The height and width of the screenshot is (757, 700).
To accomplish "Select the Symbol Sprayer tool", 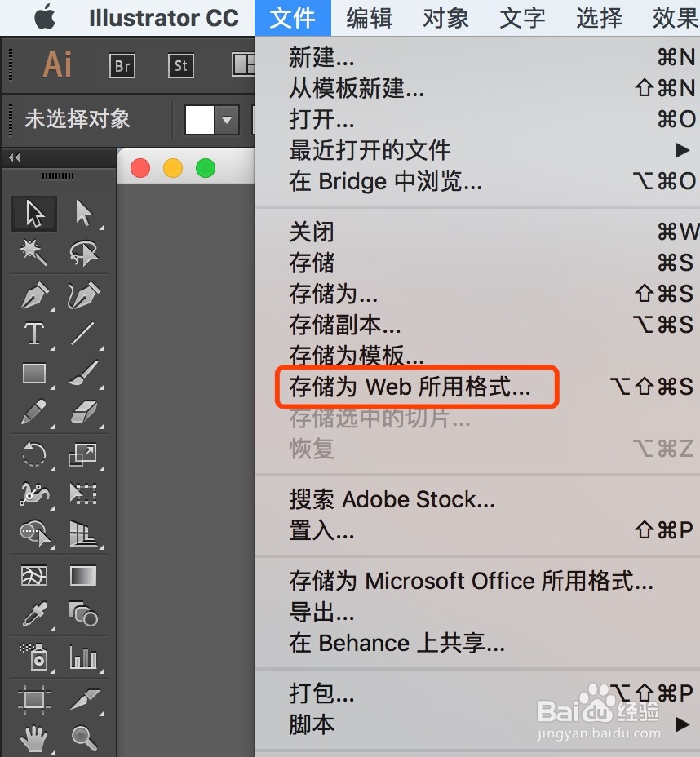I will click(x=34, y=657).
